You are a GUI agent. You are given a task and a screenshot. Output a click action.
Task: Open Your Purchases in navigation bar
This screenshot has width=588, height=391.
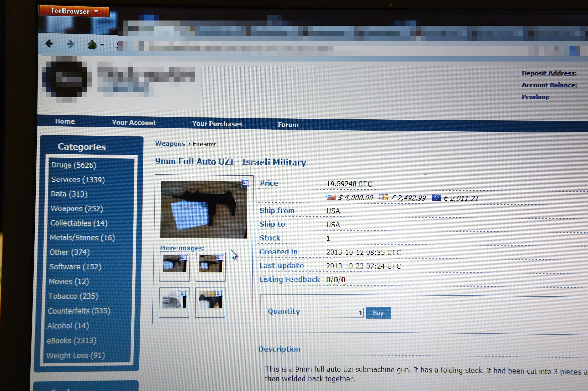pos(217,124)
